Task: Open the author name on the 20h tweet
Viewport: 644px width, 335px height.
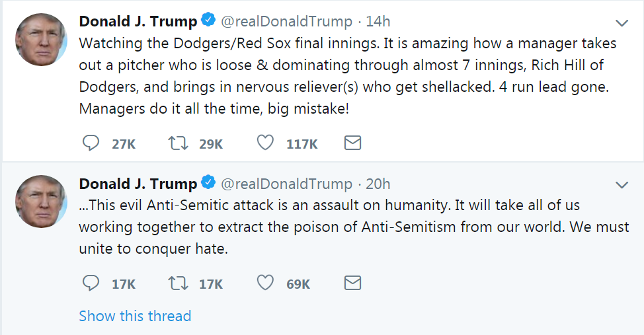Action: (138, 183)
